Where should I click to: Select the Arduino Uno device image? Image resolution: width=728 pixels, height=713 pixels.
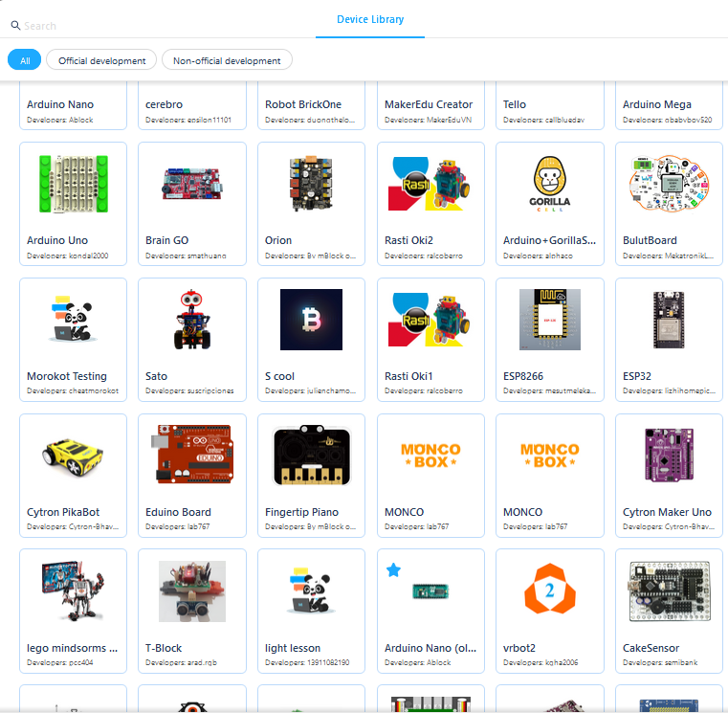coord(74,184)
